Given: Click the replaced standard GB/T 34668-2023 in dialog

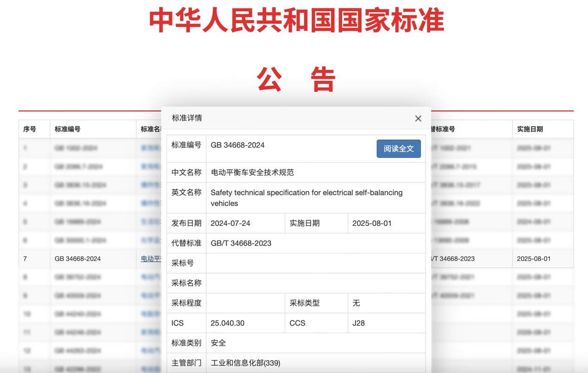Looking at the screenshot, I should [x=241, y=243].
